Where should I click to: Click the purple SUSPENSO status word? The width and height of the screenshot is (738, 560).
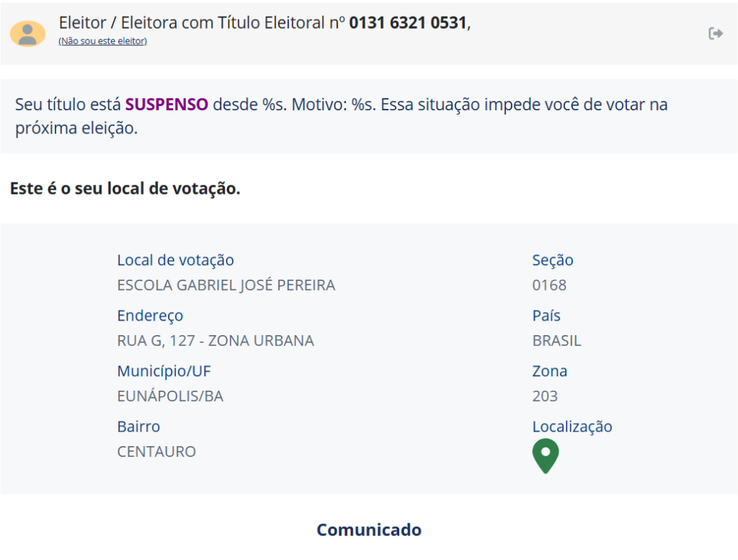coord(166,105)
